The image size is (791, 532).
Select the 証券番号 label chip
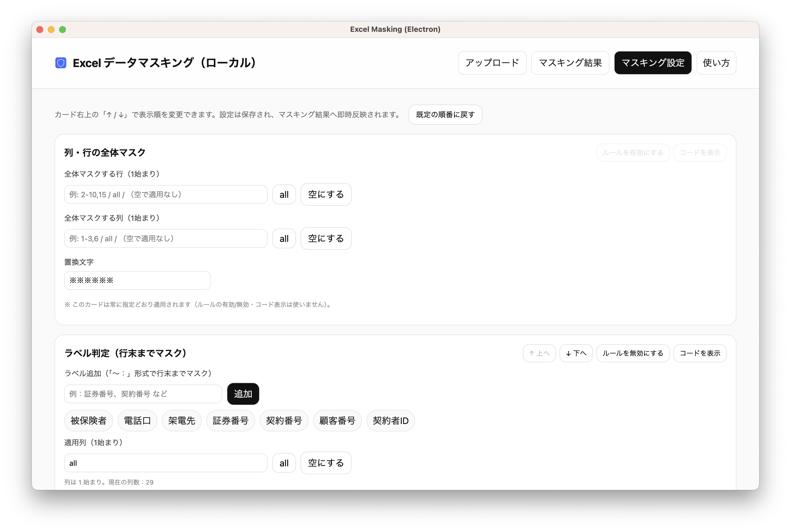click(230, 421)
